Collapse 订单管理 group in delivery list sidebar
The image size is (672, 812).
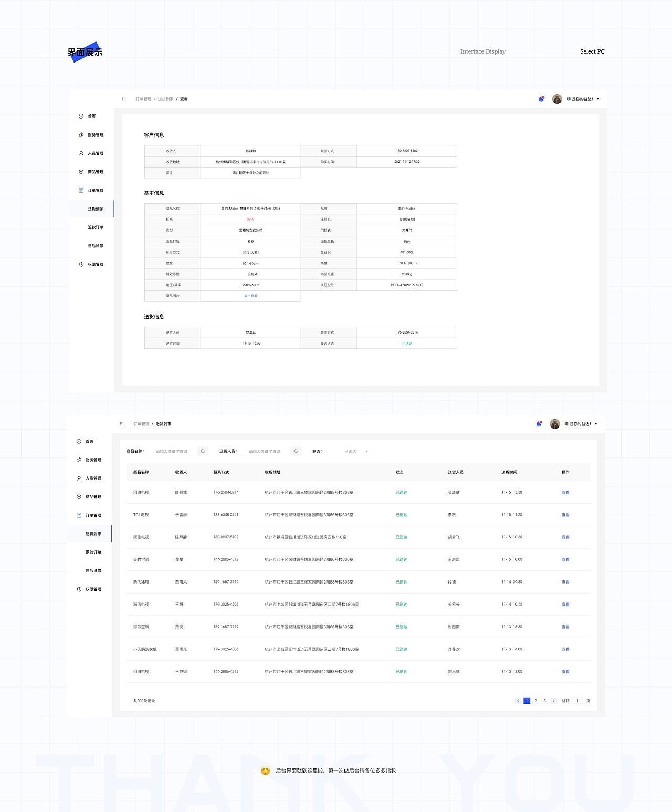pos(89,515)
